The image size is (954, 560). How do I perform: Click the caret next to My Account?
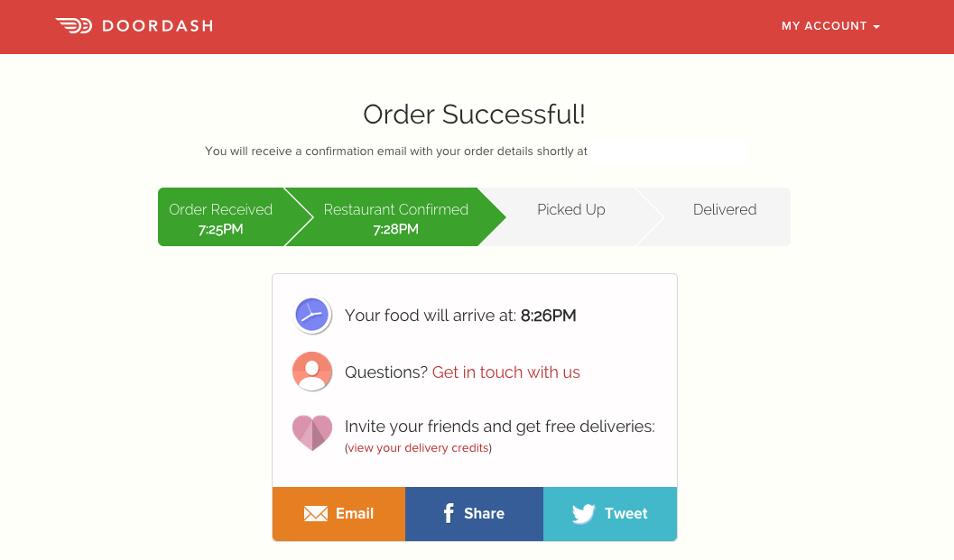pos(876,27)
